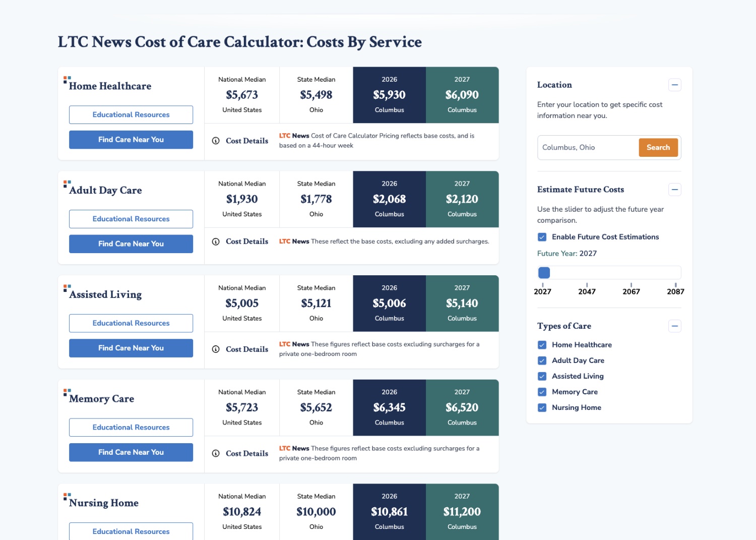Open Educational Resources for Adult Day Care
Image resolution: width=756 pixels, height=540 pixels.
tap(131, 219)
